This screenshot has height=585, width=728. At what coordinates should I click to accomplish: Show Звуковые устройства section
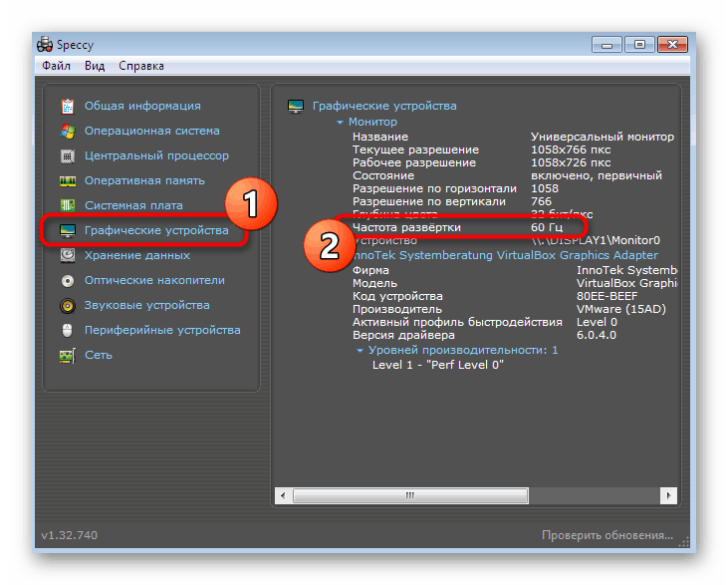(x=146, y=305)
